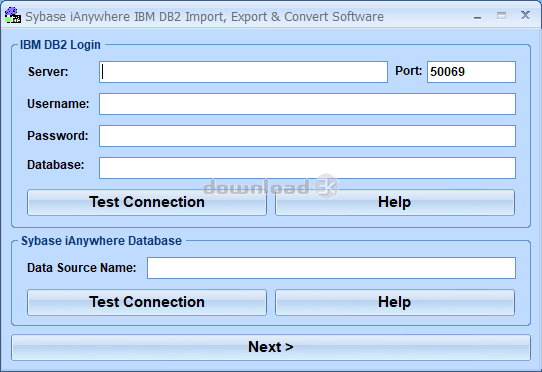Click the Data Source Name: label

[x=82, y=268]
